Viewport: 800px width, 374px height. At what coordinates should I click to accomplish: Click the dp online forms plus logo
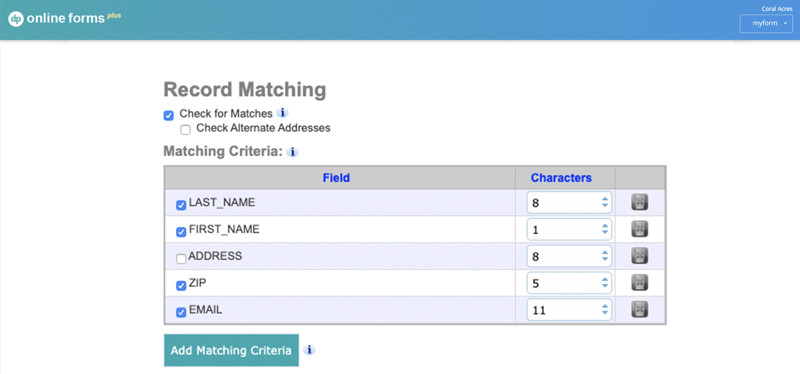65,19
